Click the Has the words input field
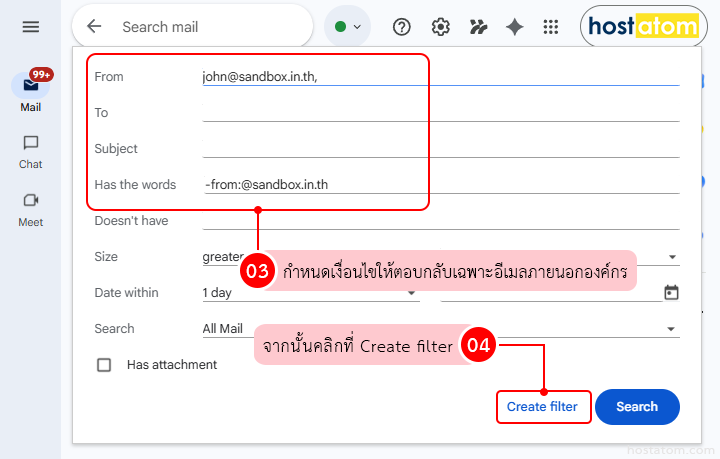 click(x=441, y=185)
